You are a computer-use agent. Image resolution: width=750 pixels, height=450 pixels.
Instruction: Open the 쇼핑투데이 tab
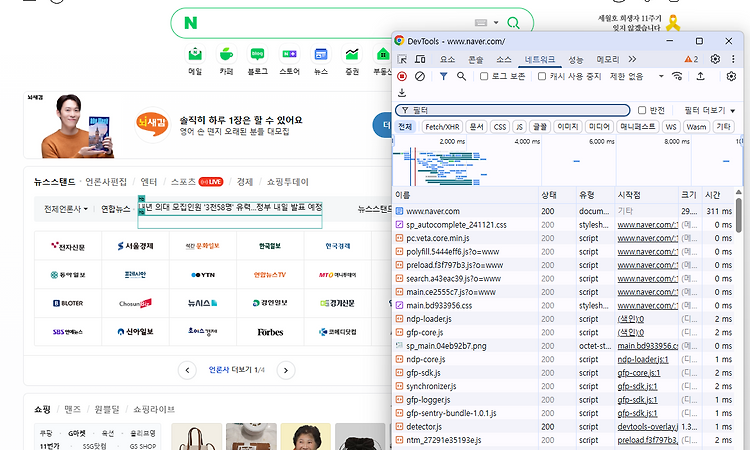coord(287,182)
